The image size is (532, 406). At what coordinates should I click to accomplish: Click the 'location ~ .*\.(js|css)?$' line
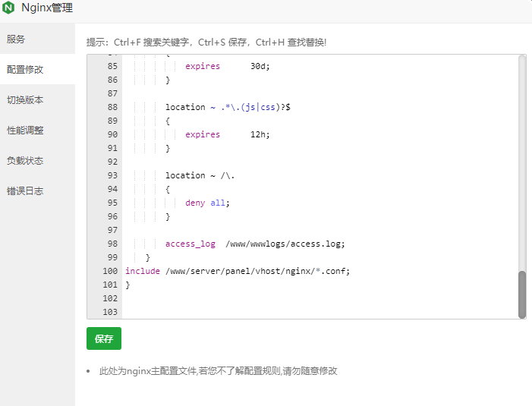pos(228,107)
